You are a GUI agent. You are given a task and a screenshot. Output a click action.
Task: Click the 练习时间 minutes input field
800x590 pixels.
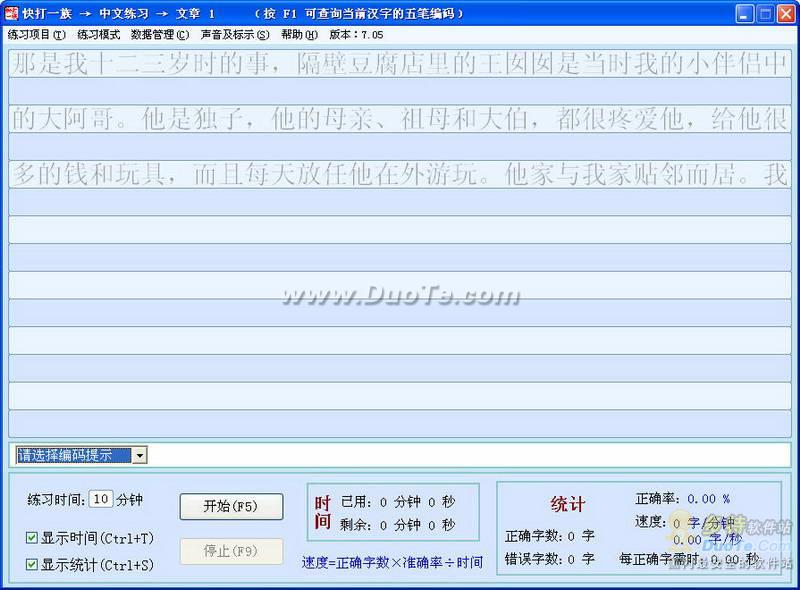101,499
